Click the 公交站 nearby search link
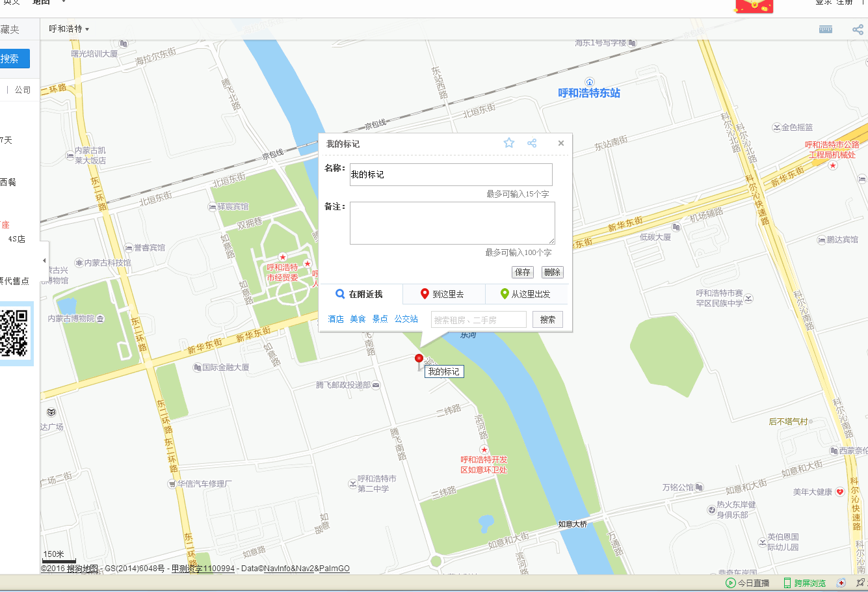Screen dimensions: 868x592 (406, 319)
